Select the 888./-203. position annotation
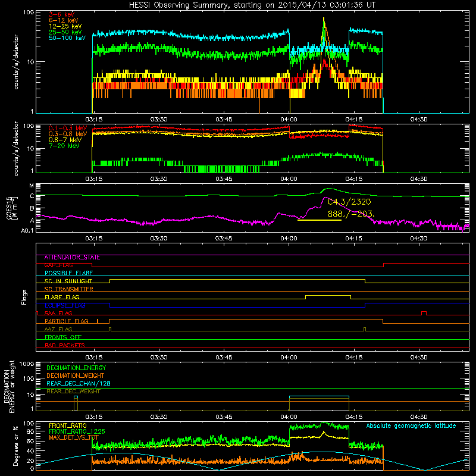Image resolution: width=476 pixels, height=476 pixels. point(351,214)
